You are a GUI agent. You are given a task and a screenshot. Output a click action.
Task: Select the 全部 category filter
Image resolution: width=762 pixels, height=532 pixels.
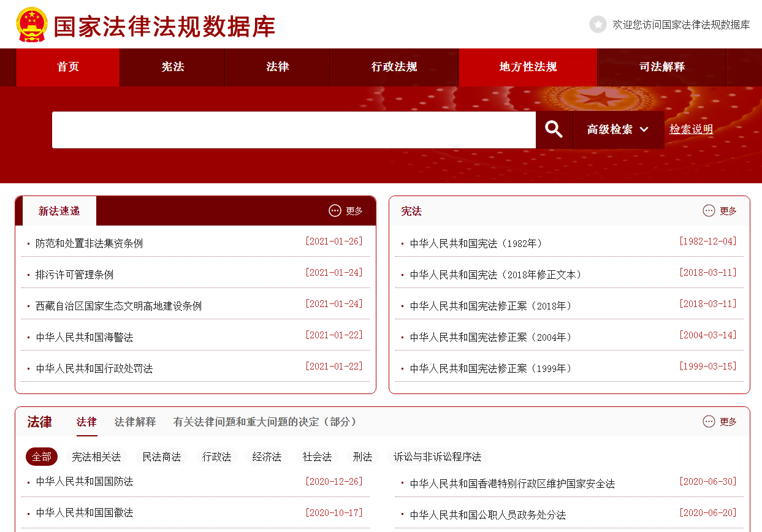pyautogui.click(x=42, y=457)
